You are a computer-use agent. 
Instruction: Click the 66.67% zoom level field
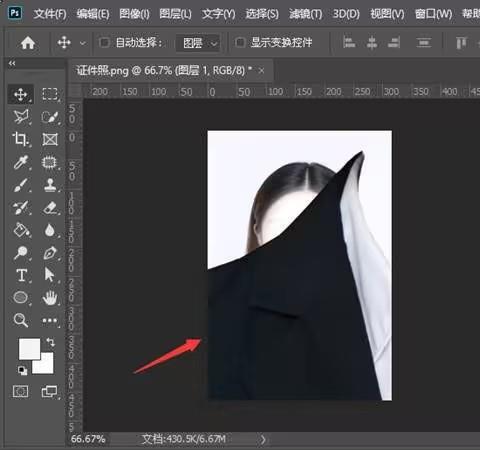(88, 439)
